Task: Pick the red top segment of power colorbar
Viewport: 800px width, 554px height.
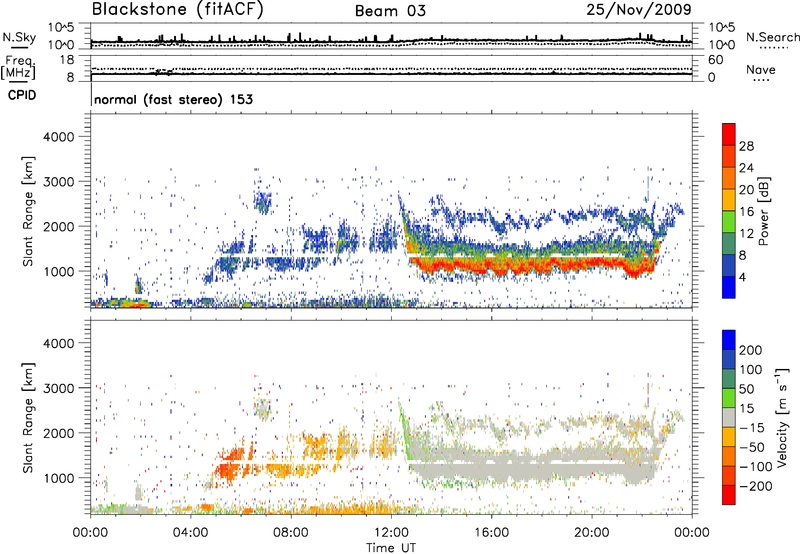Action: pos(729,135)
